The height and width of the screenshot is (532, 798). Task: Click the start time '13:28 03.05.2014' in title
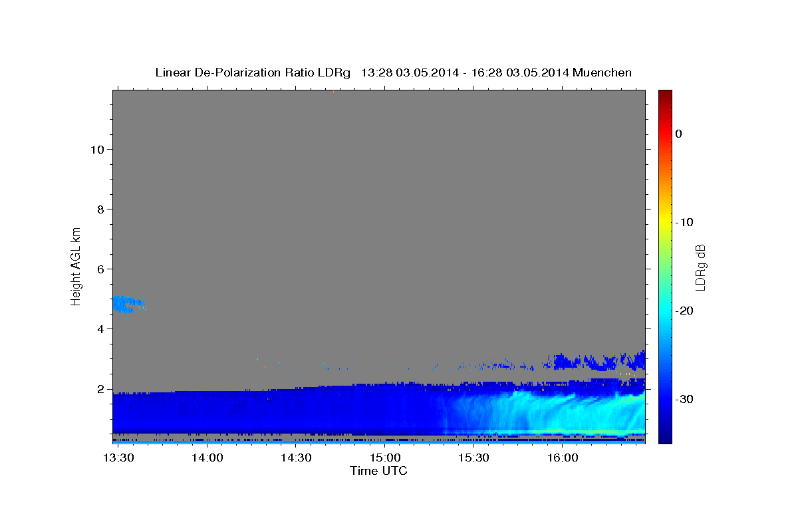coord(409,72)
